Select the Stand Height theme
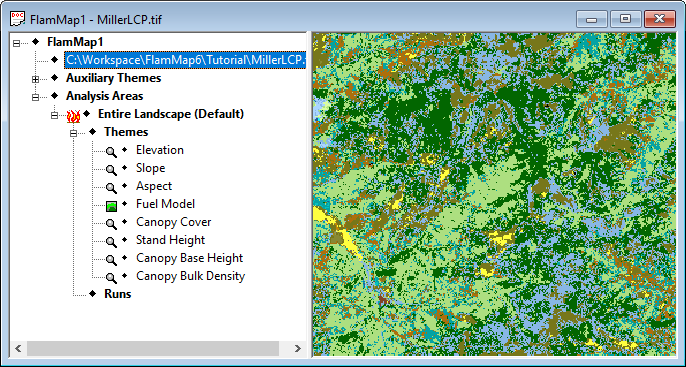Image resolution: width=686 pixels, height=367 pixels. tap(171, 240)
